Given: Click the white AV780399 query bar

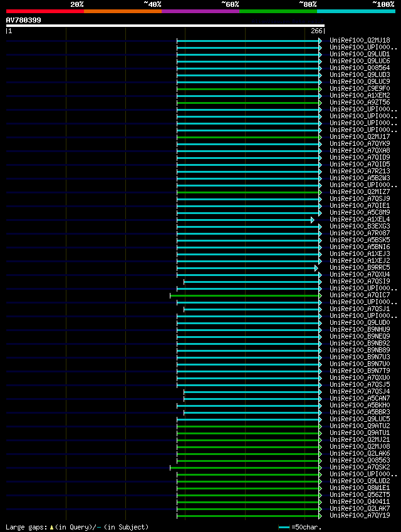Looking at the screenshot, I should coord(165,26).
